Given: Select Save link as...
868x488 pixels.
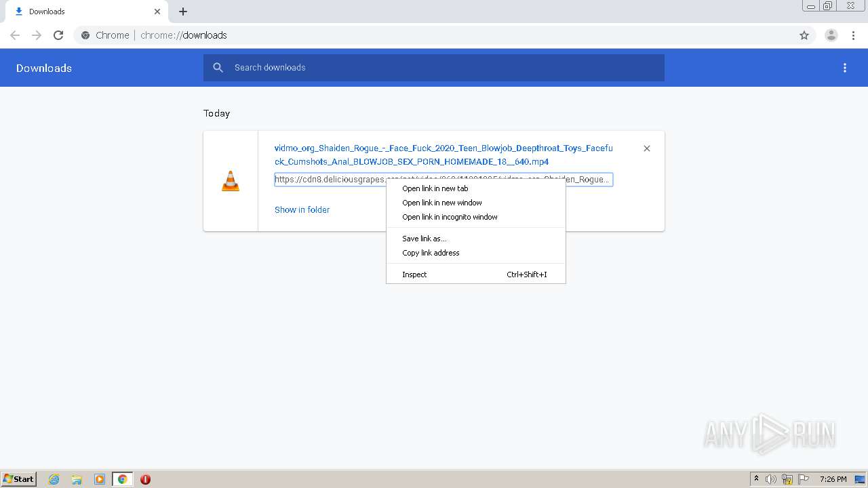Looking at the screenshot, I should click(475, 239).
